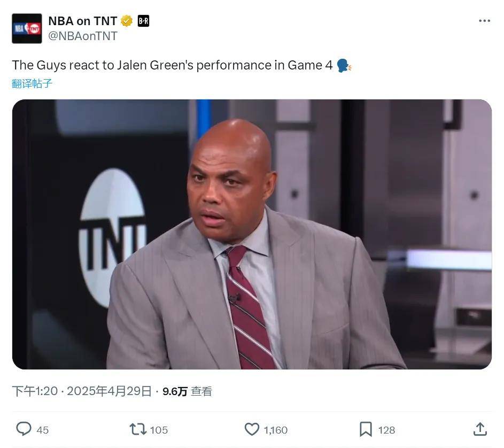The height and width of the screenshot is (448, 504).
Task: Click the NBA on TNT display name
Action: (x=83, y=21)
